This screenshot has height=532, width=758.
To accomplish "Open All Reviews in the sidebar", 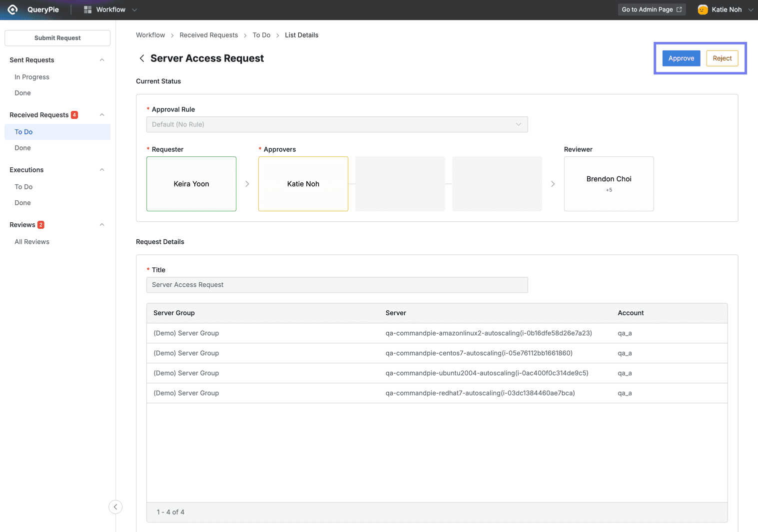I will (x=31, y=241).
